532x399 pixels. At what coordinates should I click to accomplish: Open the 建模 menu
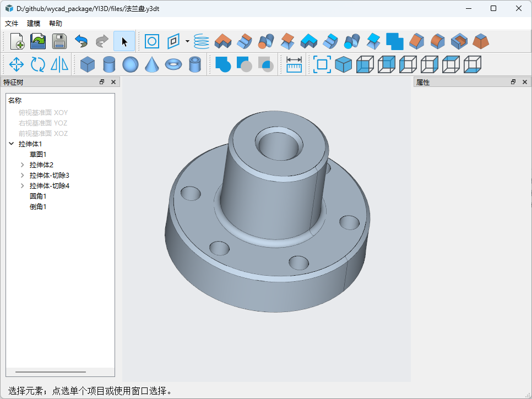[x=34, y=24]
